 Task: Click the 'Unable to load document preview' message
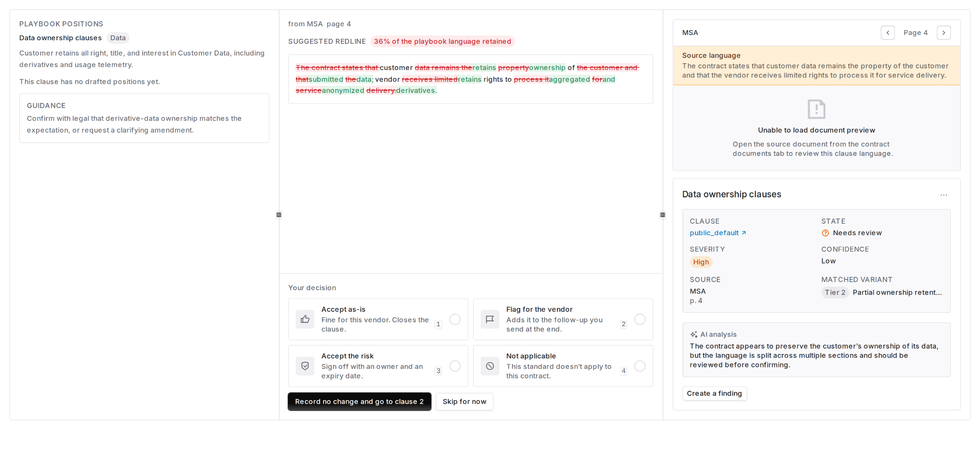click(x=816, y=130)
